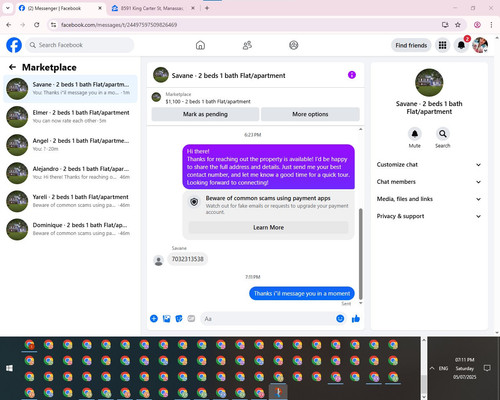Screen dimensions: 500x400
Task: Go back from the Marketplace inbox using the arrow
Action: [x=12, y=67]
